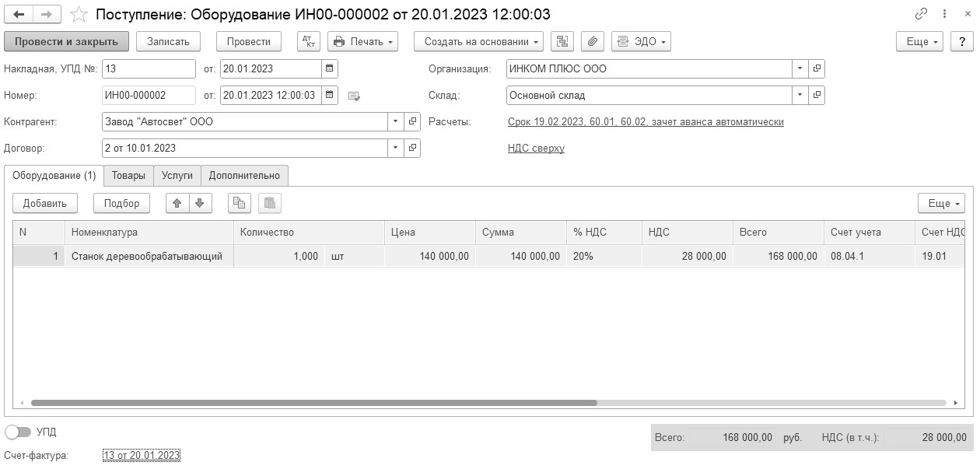Open invoice link 13 от 20.01.2023

coord(142,455)
